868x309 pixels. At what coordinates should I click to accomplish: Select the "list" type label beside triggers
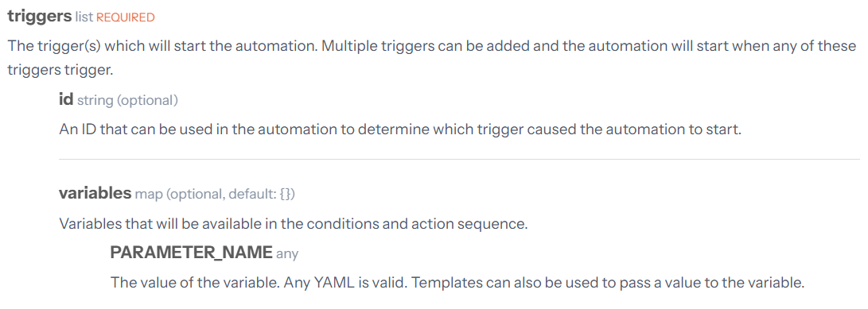[84, 17]
